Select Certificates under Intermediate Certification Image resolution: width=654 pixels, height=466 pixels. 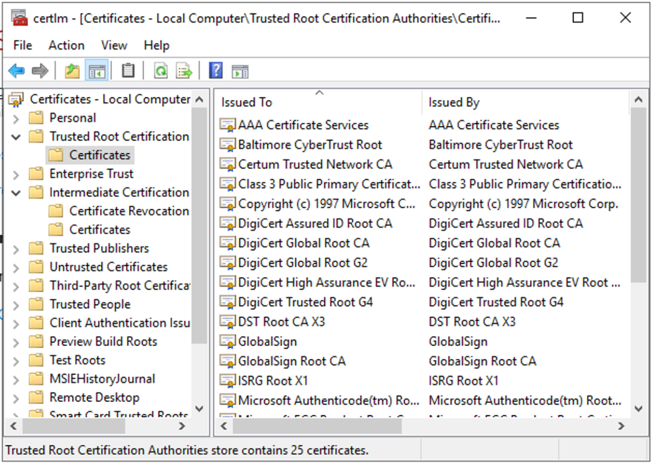(x=100, y=229)
